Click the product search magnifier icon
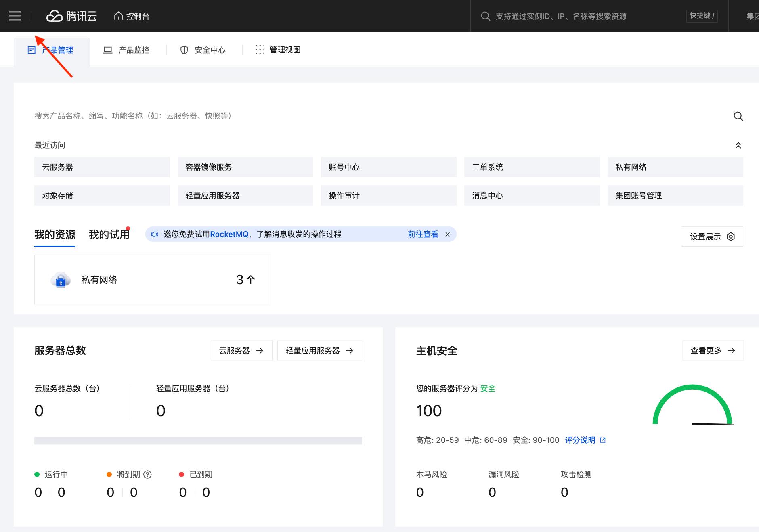This screenshot has height=532, width=759. (738, 116)
